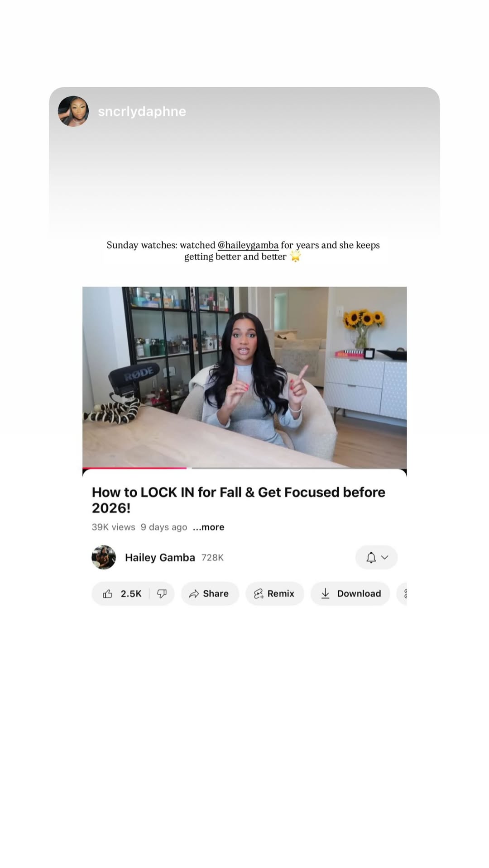The image size is (489, 868).
Task: Go to the Hailey Gamba channel name
Action: 160,557
